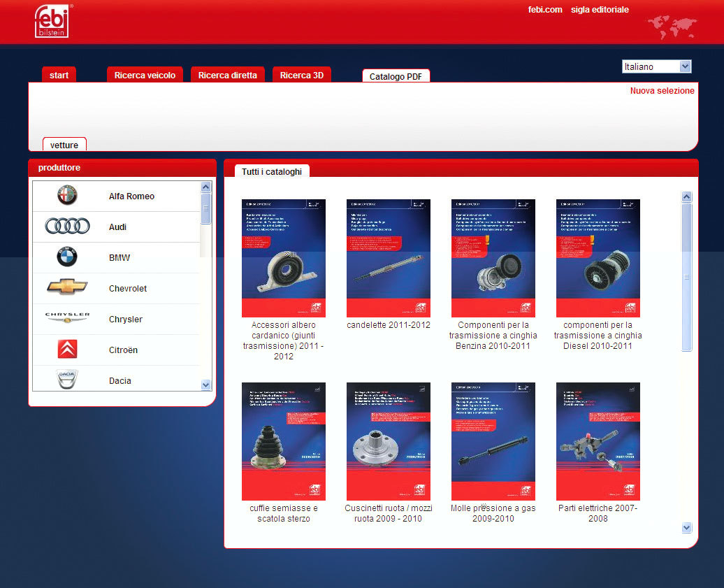This screenshot has width=724, height=588.
Task: Choose BMW manufacturer name
Action: [x=119, y=258]
